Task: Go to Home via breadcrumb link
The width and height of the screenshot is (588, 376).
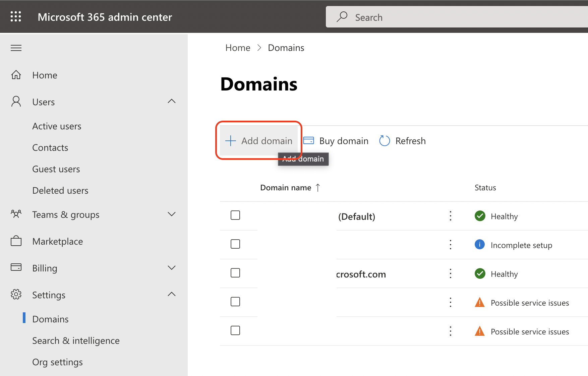Action: pyautogui.click(x=238, y=48)
